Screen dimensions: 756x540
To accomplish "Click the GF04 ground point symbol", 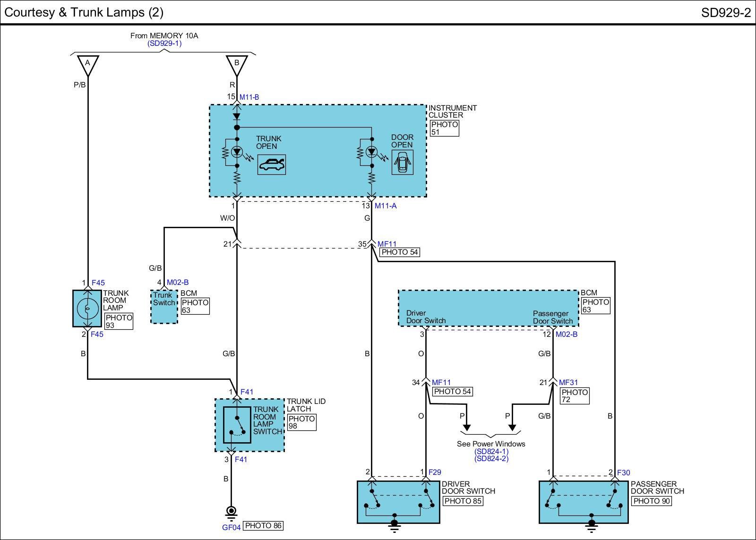I will click(x=231, y=511).
